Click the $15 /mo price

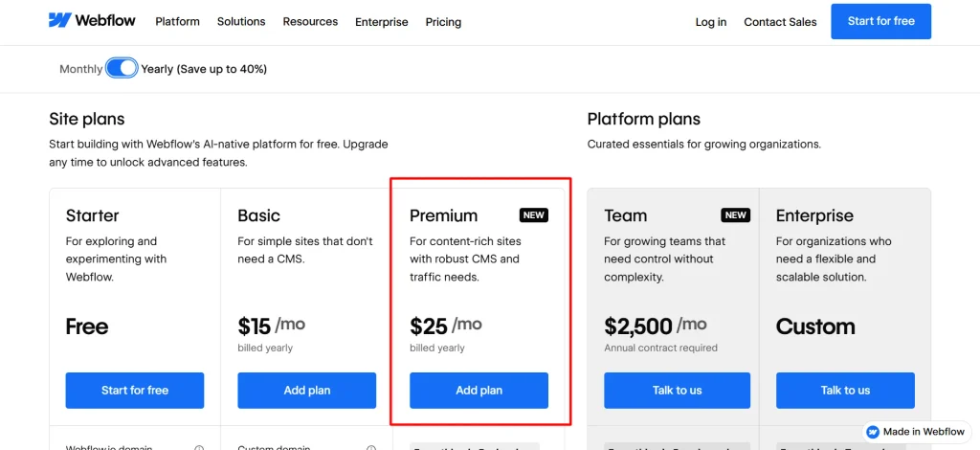click(271, 325)
